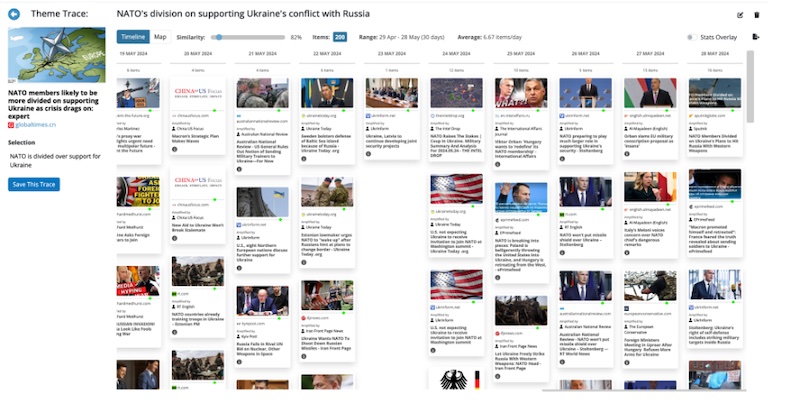Click the Sputnik amplifier person icon
Image resolution: width=800 pixels, height=400 pixels.
[691, 129]
